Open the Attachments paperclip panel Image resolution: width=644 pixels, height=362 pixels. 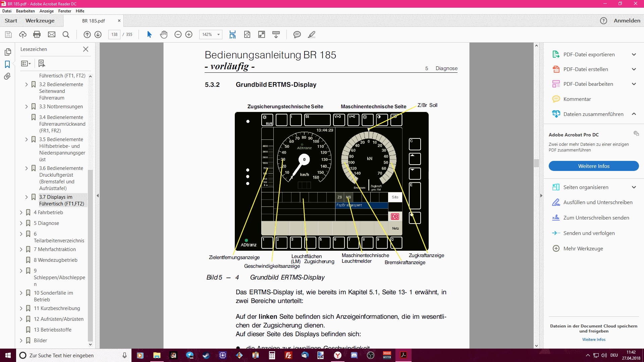pos(7,76)
